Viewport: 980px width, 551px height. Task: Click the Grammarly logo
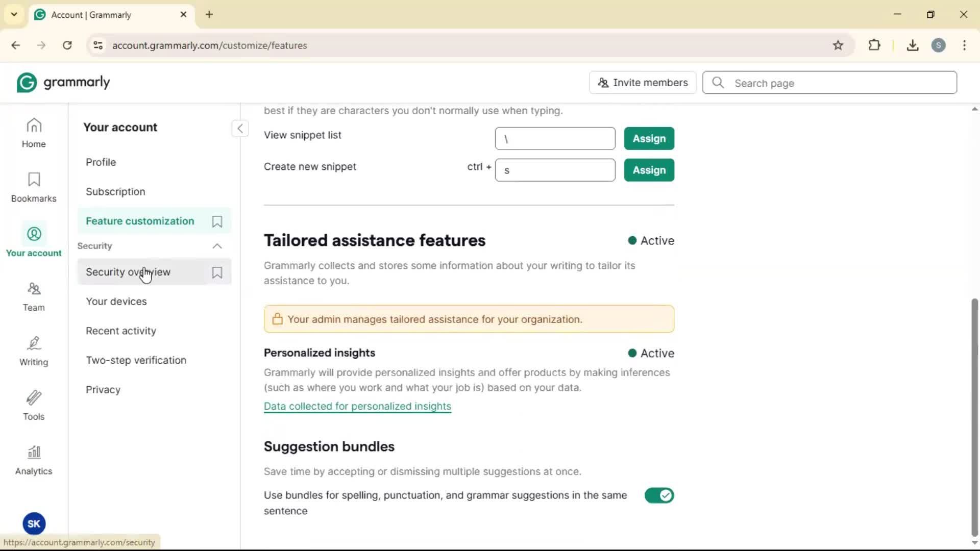point(64,83)
